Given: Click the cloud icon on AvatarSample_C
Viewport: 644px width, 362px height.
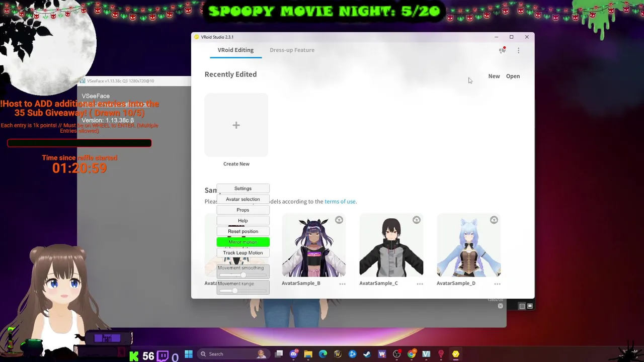Looking at the screenshot, I should [417, 220].
